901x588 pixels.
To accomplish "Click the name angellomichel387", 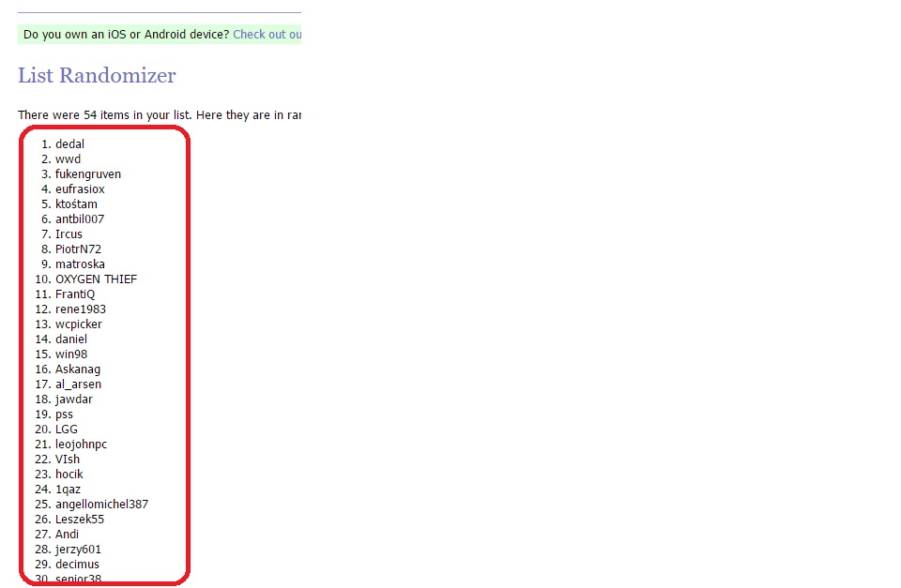I will 101,505.
